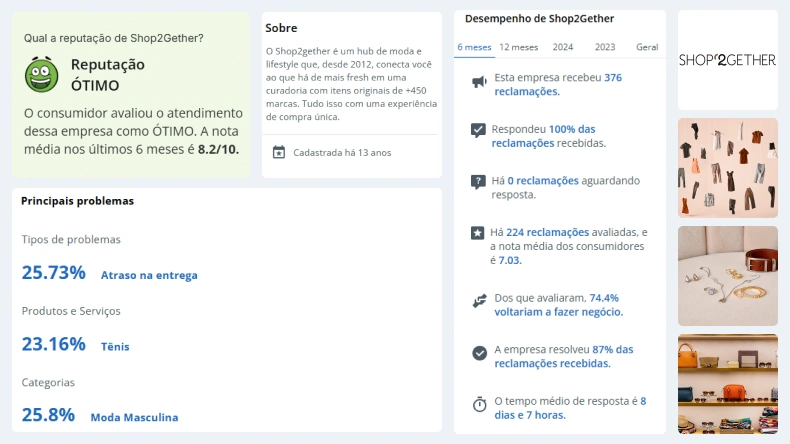Viewport: 790px width, 444px height.
Task: Click the 25.73% problem percentage
Action: point(53,273)
